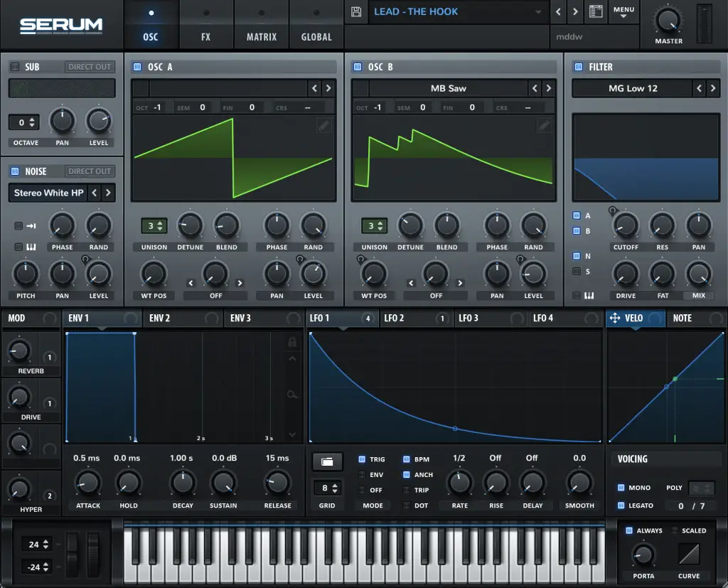Select next OSC A warp mode arrow
Image resolution: width=728 pixels, height=588 pixels.
click(240, 283)
